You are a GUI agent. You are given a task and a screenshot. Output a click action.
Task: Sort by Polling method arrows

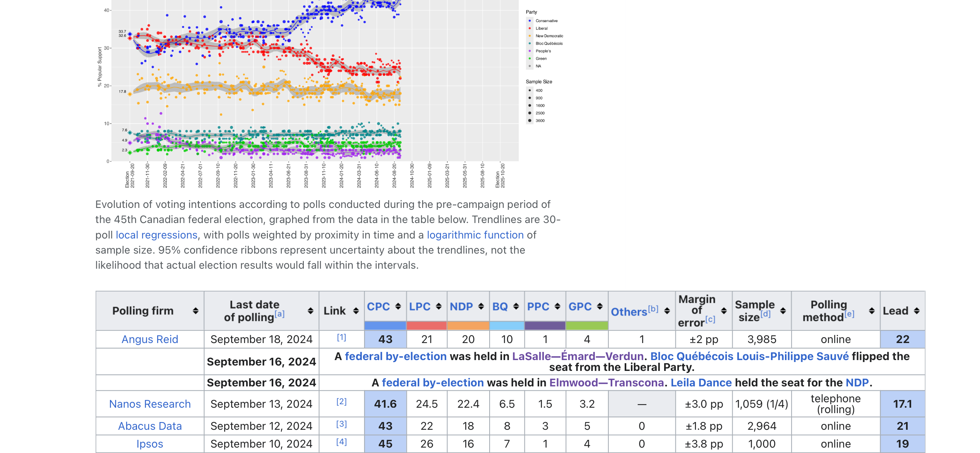click(872, 311)
